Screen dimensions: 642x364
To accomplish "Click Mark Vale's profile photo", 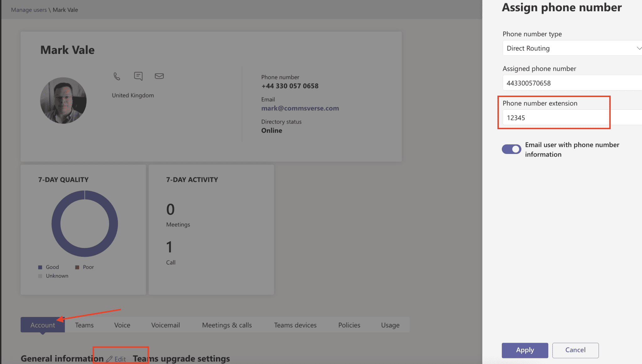I will 63,100.
